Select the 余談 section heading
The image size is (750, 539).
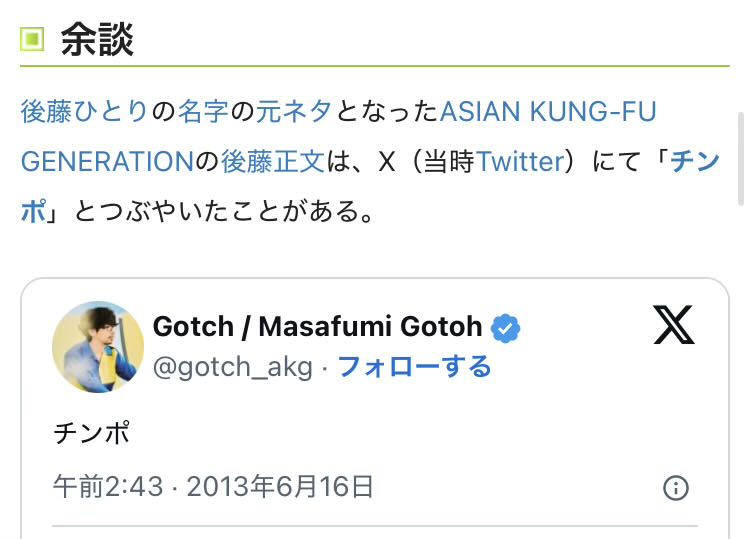click(x=97, y=40)
